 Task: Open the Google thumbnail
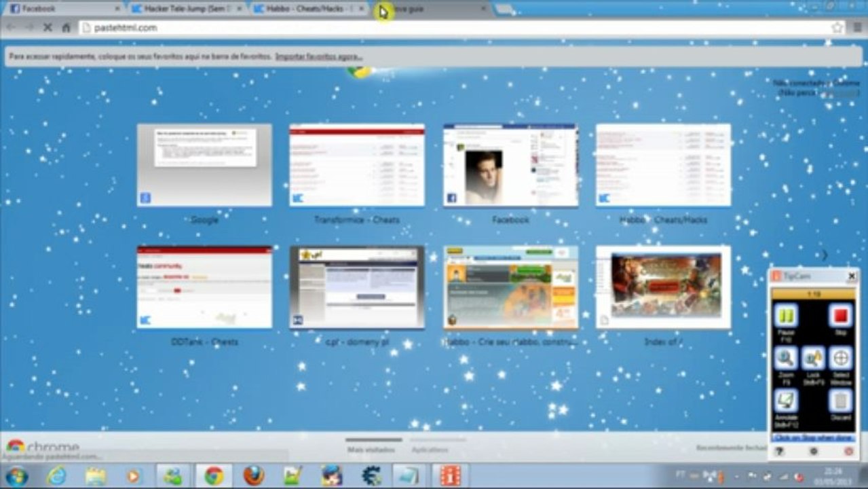pyautogui.click(x=204, y=165)
